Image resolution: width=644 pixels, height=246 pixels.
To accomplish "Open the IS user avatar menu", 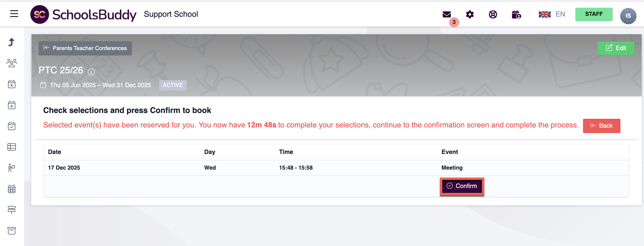I will click(x=628, y=16).
